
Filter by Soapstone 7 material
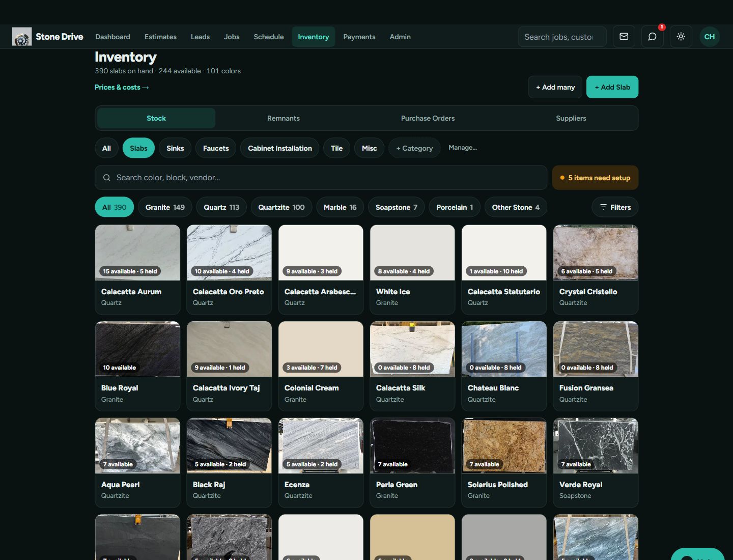tap(397, 207)
